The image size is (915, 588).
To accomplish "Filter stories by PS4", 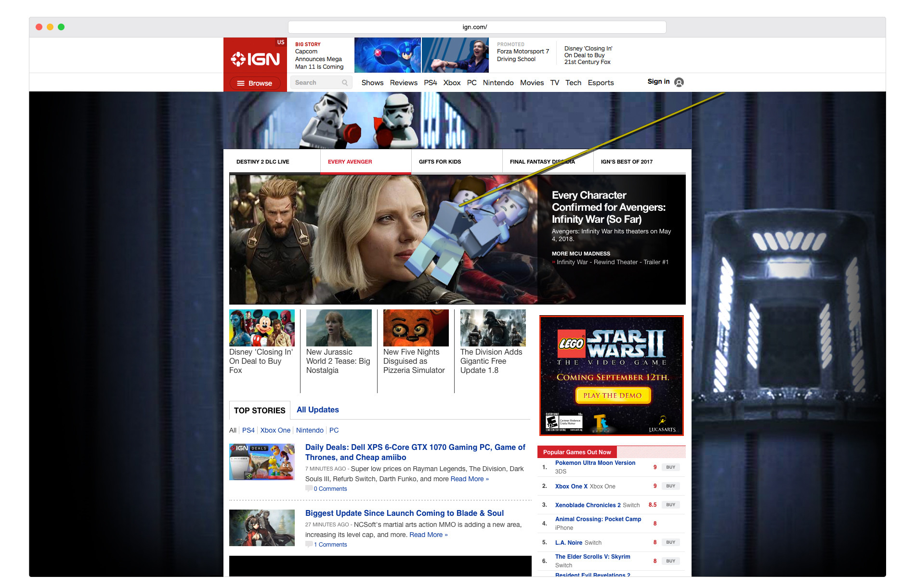I will pos(248,430).
